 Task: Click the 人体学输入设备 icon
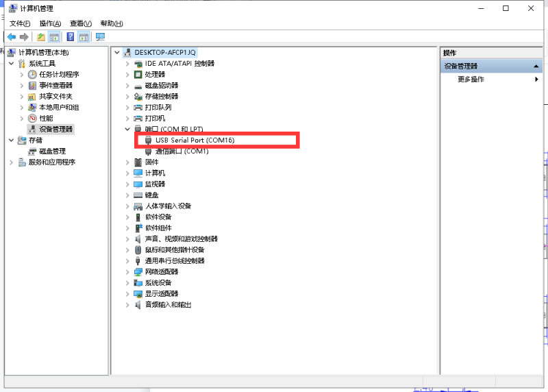pyautogui.click(x=138, y=206)
